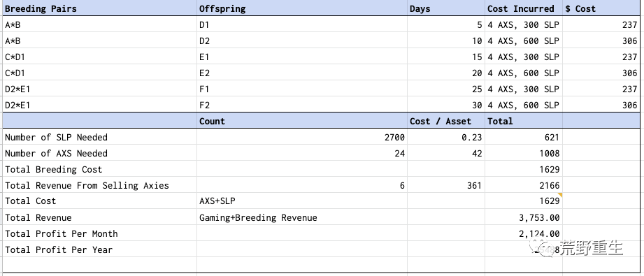The image size is (644, 276).
Task: Click the Total Revenue value 3,753.00
Action: coord(524,217)
